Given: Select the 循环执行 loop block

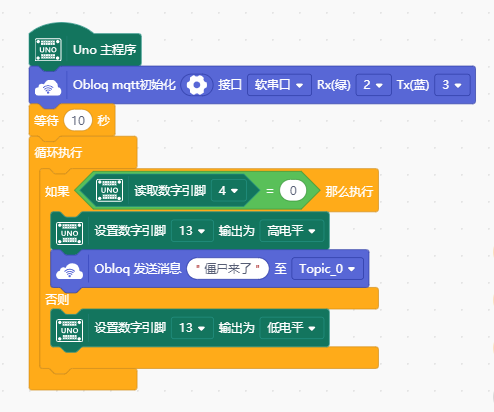Looking at the screenshot, I should coord(58,152).
